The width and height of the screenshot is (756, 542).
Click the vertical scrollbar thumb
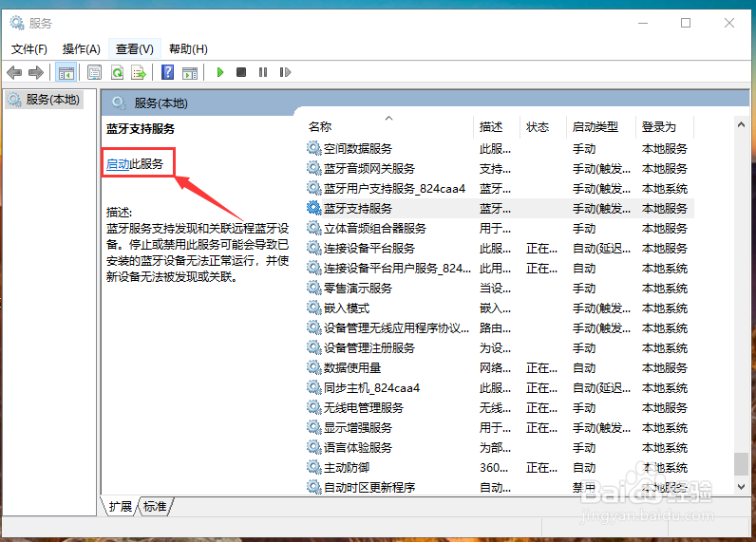[741, 463]
